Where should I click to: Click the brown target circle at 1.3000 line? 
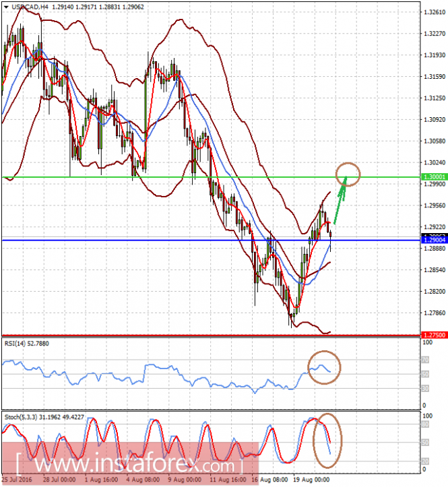[x=348, y=174]
